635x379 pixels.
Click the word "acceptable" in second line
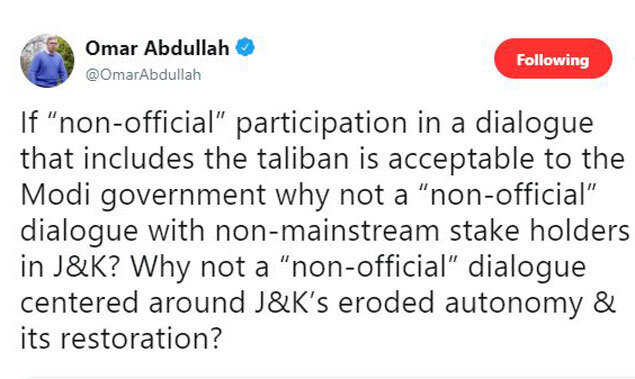point(461,160)
